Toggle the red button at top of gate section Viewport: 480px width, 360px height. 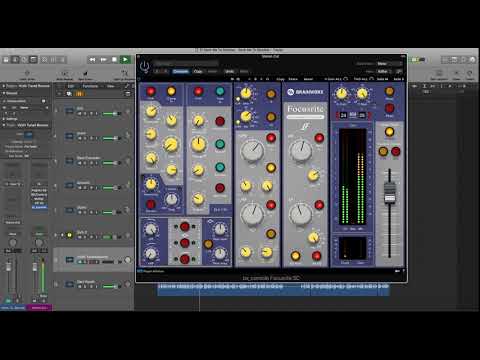point(199,91)
